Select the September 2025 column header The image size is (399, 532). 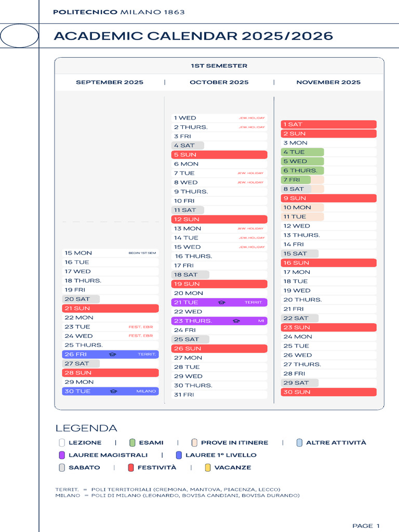[110, 82]
